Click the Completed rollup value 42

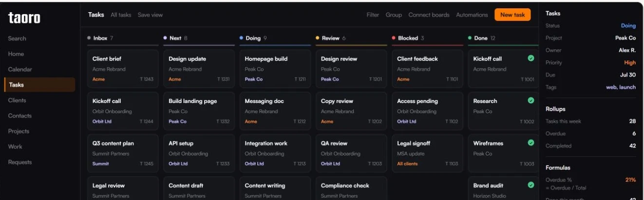click(x=632, y=146)
